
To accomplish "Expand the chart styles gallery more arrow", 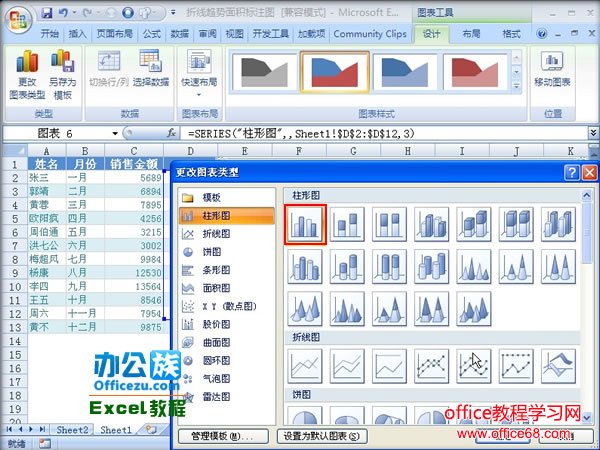I will [516, 86].
